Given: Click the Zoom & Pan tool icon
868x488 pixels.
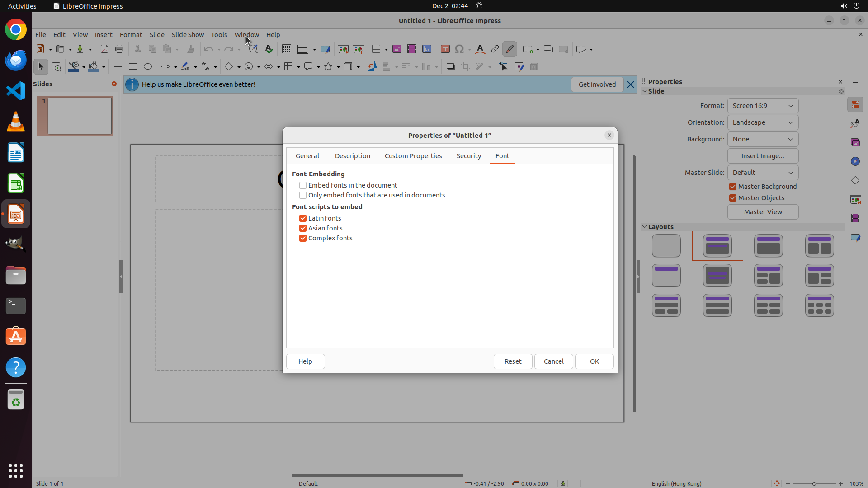Looking at the screenshot, I should (x=57, y=67).
